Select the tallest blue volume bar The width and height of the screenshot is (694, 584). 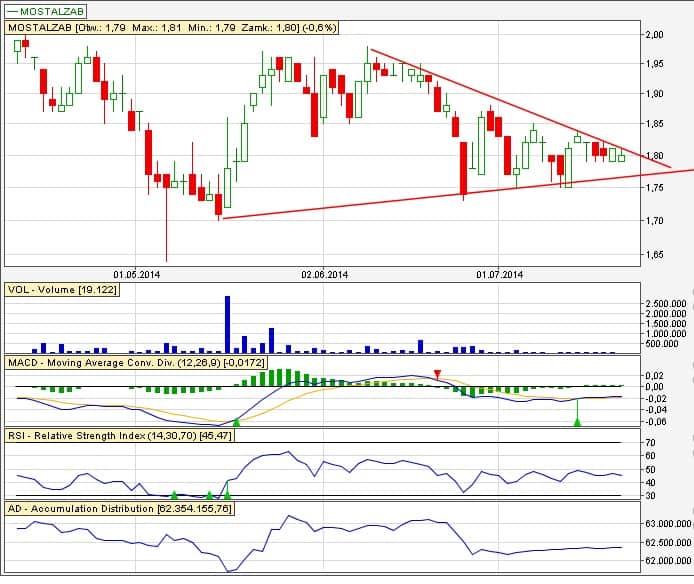[227, 324]
